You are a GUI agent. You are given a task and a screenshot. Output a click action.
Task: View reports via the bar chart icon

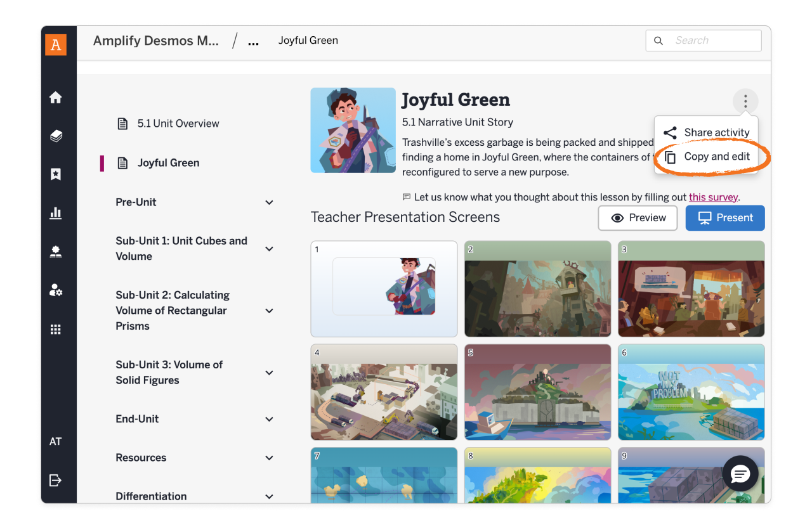pyautogui.click(x=55, y=213)
